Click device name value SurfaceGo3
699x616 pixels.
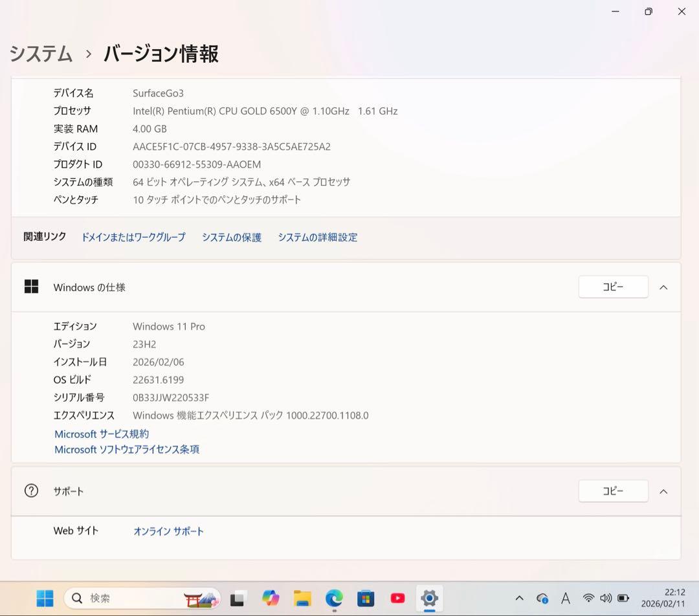(159, 93)
